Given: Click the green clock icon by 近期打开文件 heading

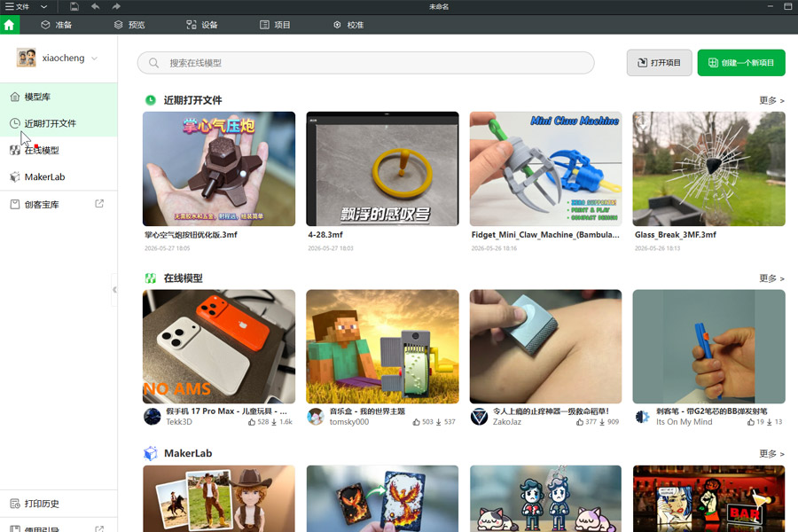Looking at the screenshot, I should pos(151,100).
